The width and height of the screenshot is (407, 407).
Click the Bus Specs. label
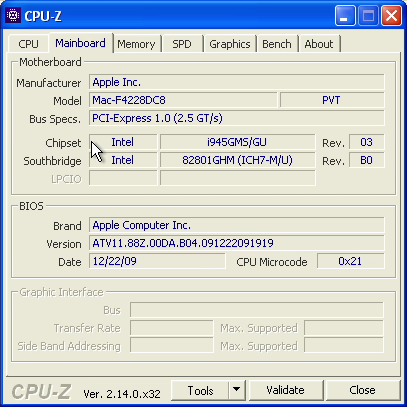(55, 119)
